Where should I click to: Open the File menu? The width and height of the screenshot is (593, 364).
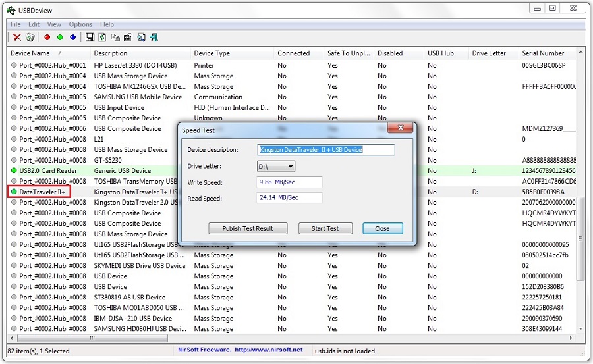pyautogui.click(x=16, y=24)
